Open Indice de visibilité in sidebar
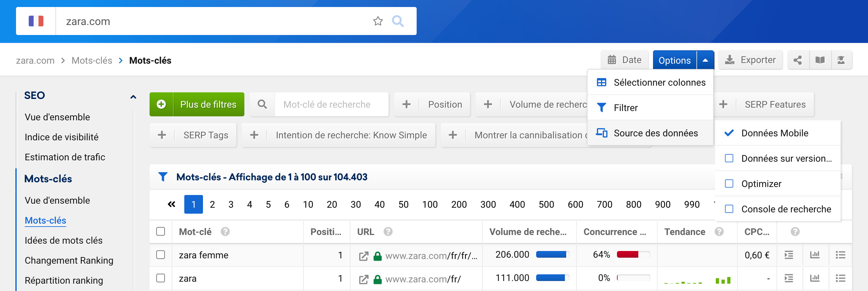This screenshot has width=868, height=291. pos(61,137)
